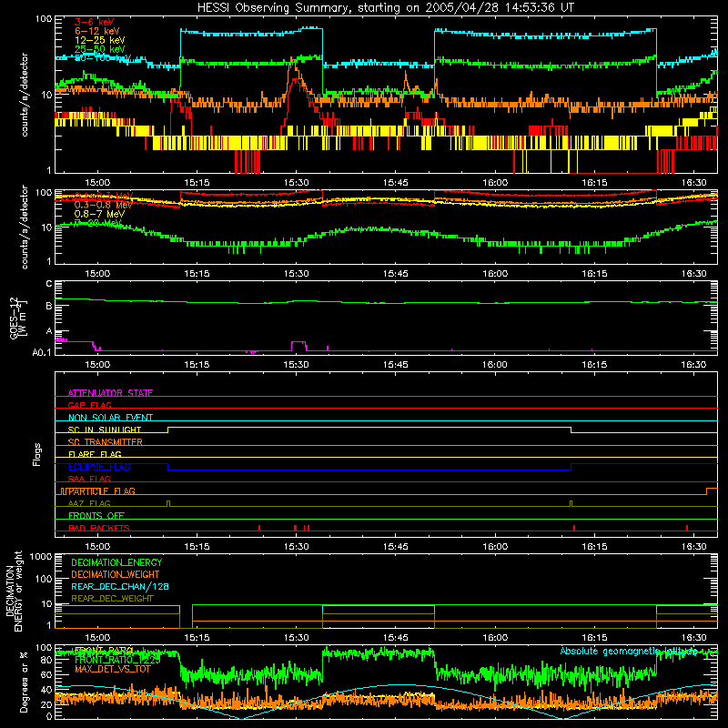Click the '15:45' tick under the top keV panel
Screen dimensions: 728x728
[396, 183]
